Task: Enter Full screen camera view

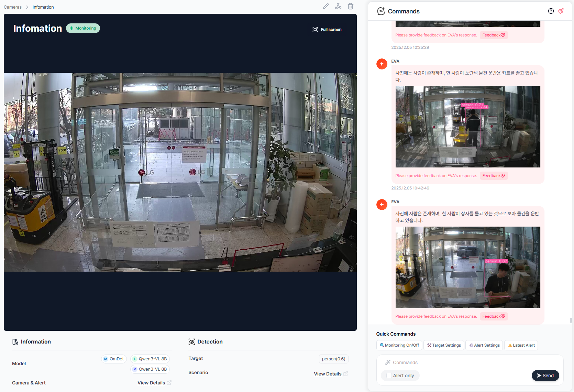Action: [327, 30]
